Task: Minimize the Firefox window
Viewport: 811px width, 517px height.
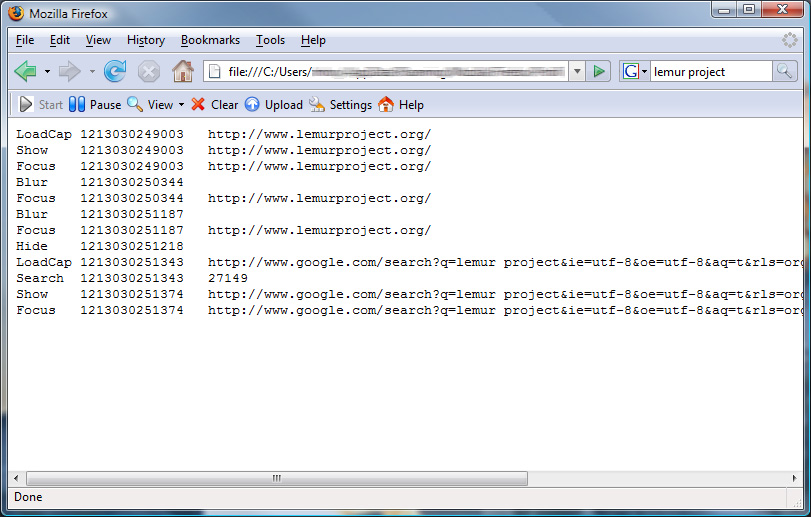Action: tap(724, 10)
